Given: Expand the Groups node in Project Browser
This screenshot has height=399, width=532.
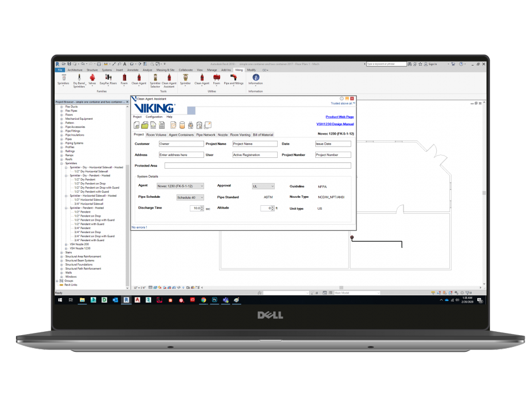Looking at the screenshot, I should click(x=57, y=281).
